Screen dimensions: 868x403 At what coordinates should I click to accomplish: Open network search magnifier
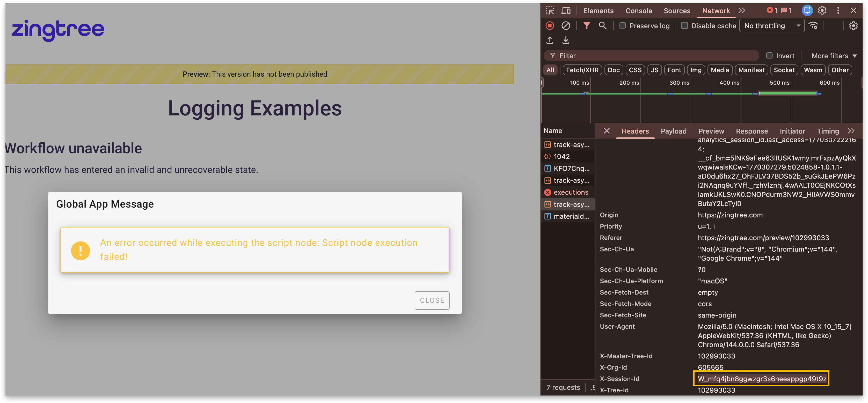pos(602,26)
